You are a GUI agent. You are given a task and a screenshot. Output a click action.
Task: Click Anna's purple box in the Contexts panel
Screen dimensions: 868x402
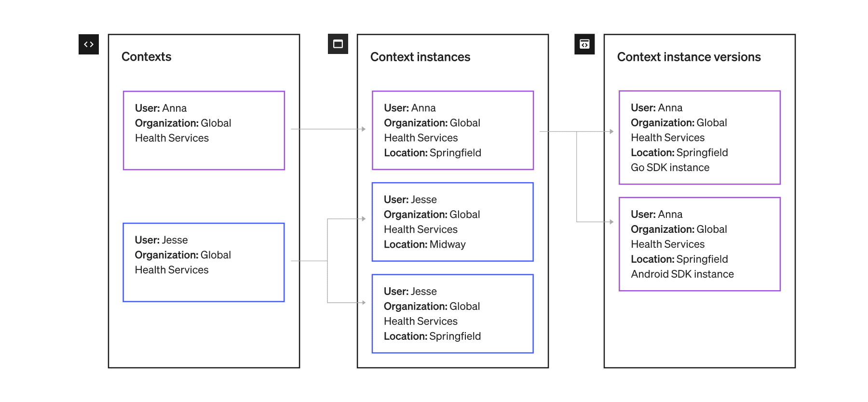pos(204,131)
